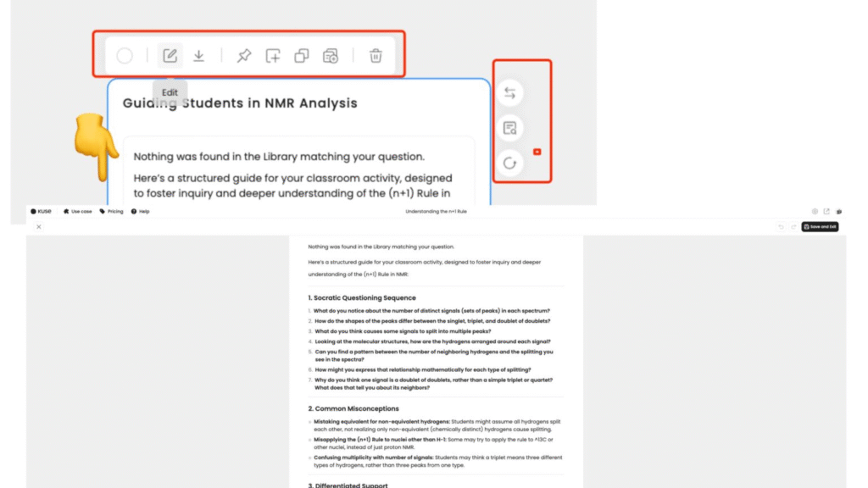This screenshot has width=868, height=488.
Task: Click the swap arrows icon beside the card
Action: tap(509, 93)
